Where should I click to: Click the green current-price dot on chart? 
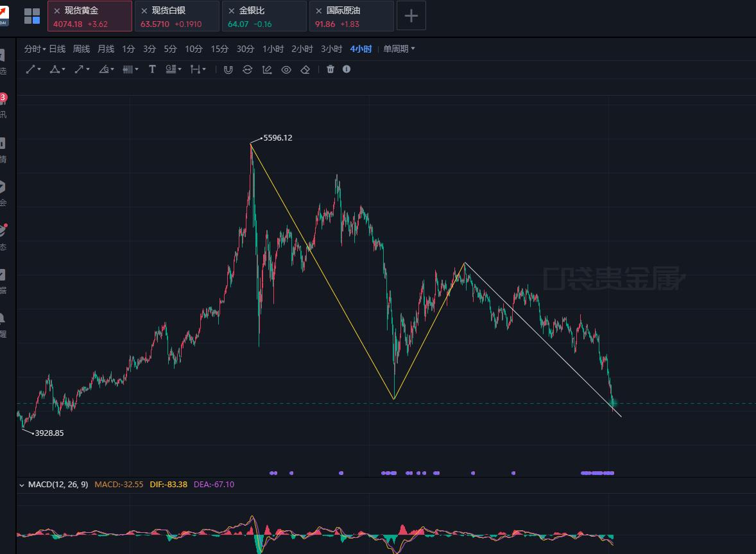pos(614,403)
